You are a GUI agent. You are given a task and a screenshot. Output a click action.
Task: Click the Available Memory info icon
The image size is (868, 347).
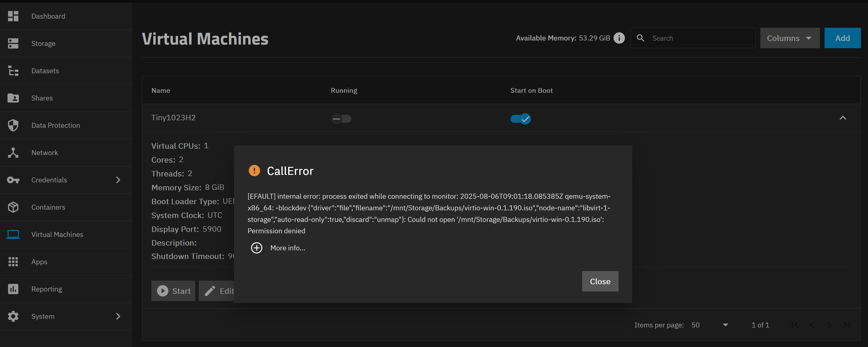[x=619, y=38]
